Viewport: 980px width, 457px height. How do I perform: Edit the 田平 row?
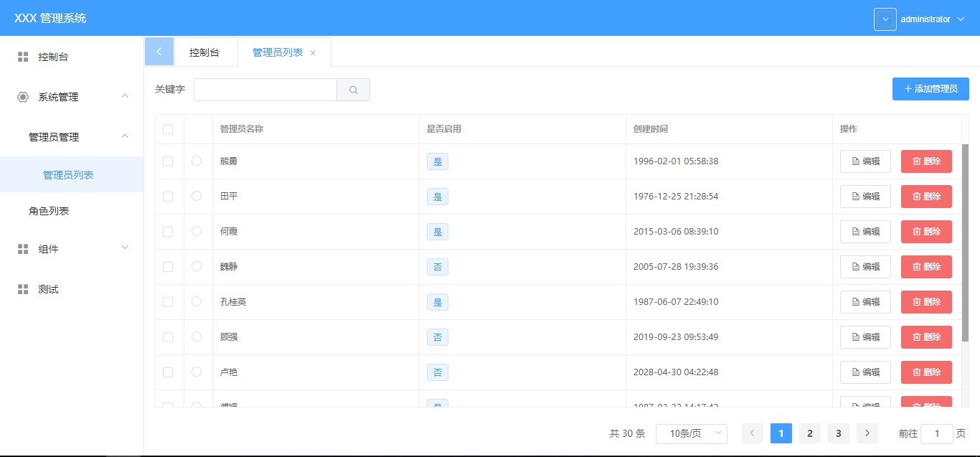pos(865,197)
